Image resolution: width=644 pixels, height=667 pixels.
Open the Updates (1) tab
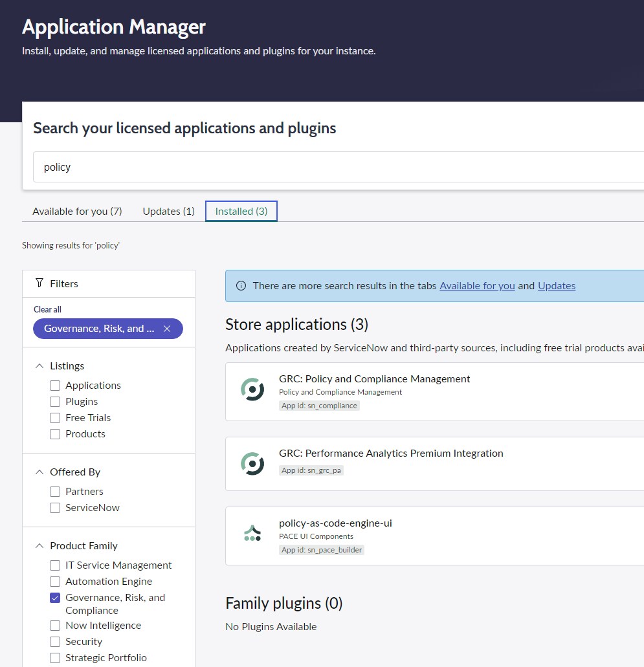click(168, 212)
